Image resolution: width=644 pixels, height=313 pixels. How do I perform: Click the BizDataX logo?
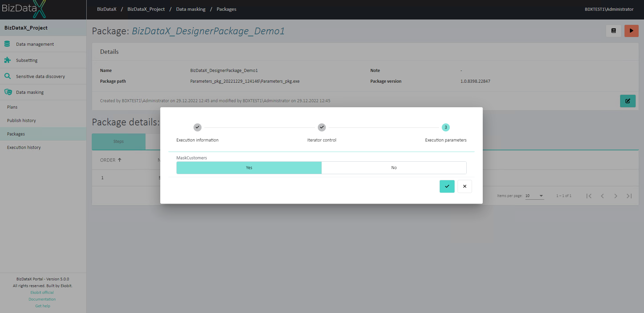pyautogui.click(x=24, y=9)
